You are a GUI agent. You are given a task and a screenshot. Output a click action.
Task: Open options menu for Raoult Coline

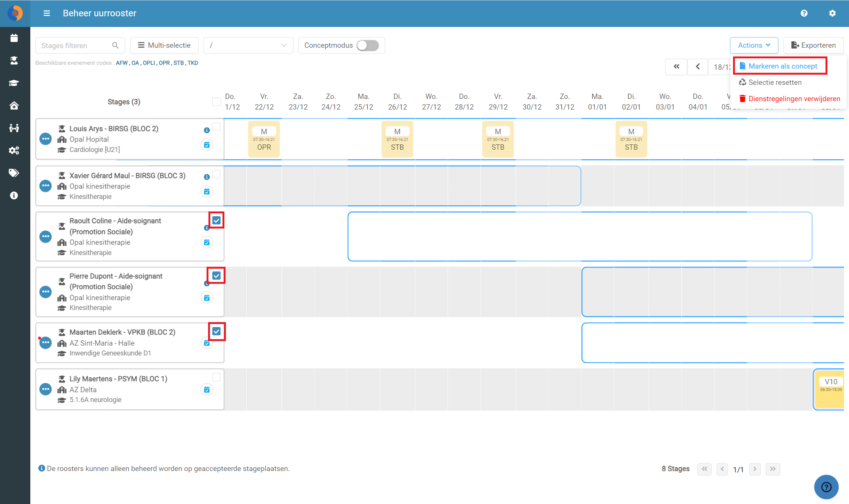[x=45, y=236]
